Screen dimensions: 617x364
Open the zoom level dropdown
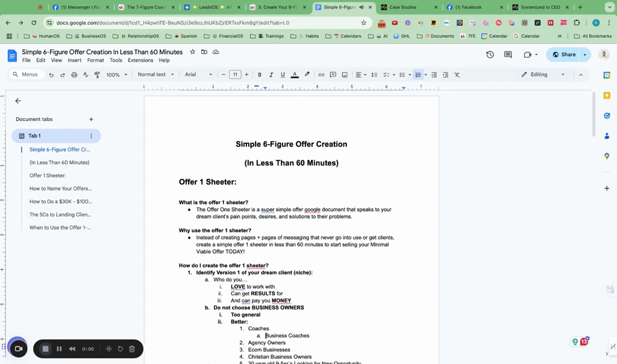click(x=117, y=75)
